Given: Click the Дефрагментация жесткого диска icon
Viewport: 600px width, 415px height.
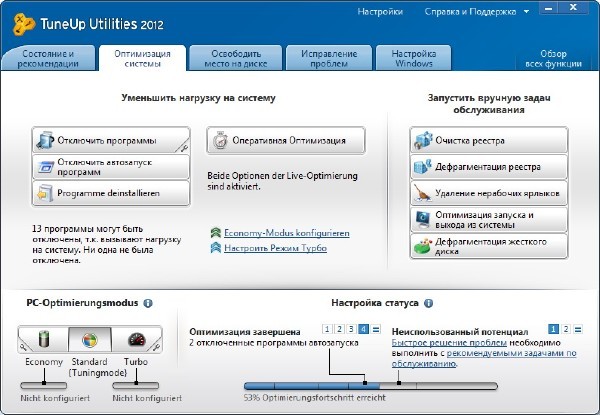Looking at the screenshot, I should coord(423,246).
